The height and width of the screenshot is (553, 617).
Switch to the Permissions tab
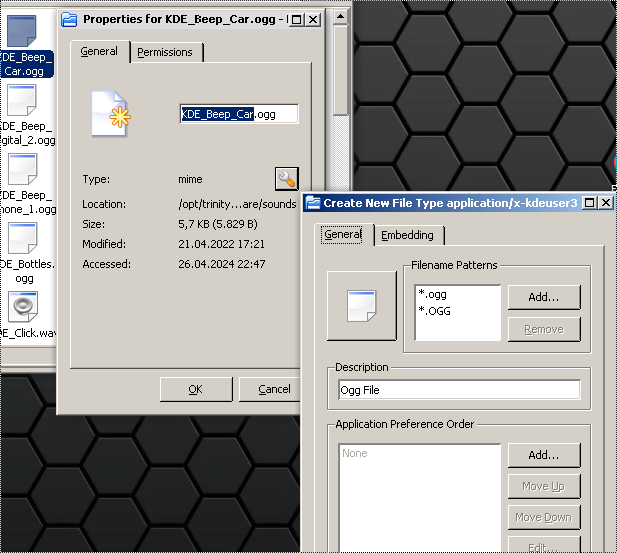[167, 53]
